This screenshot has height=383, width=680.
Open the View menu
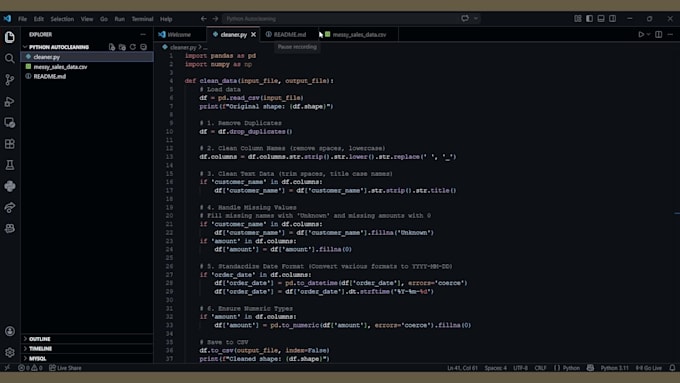click(87, 19)
